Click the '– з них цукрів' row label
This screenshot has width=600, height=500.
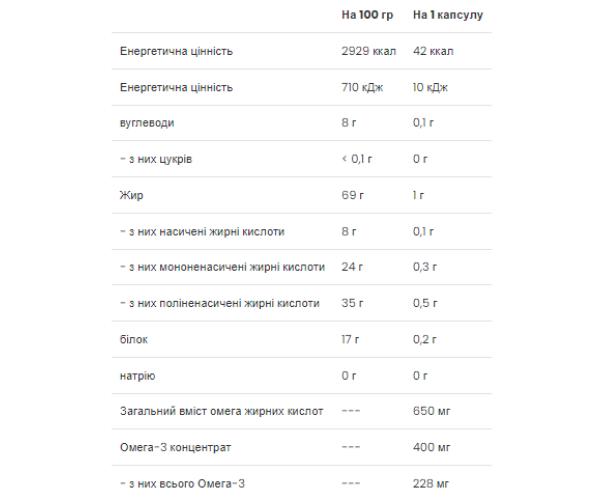[x=156, y=159]
